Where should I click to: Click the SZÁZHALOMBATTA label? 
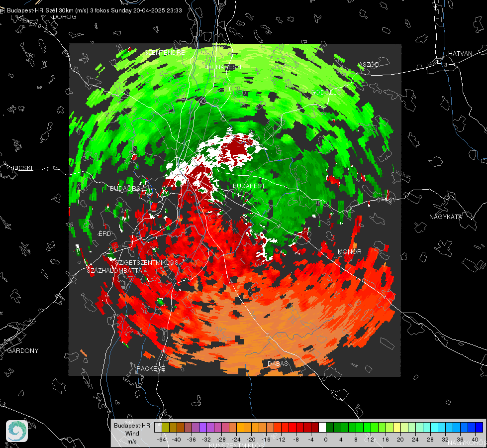click(114, 270)
